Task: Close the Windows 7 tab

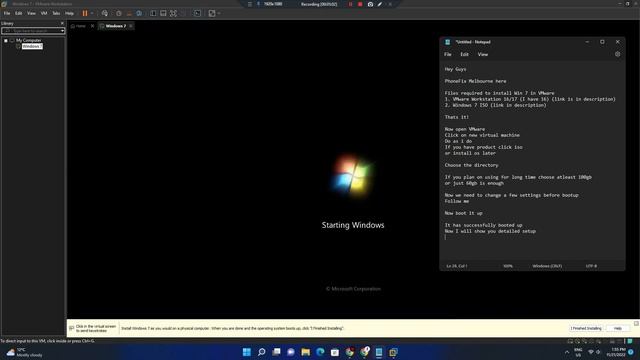Action: point(131,26)
